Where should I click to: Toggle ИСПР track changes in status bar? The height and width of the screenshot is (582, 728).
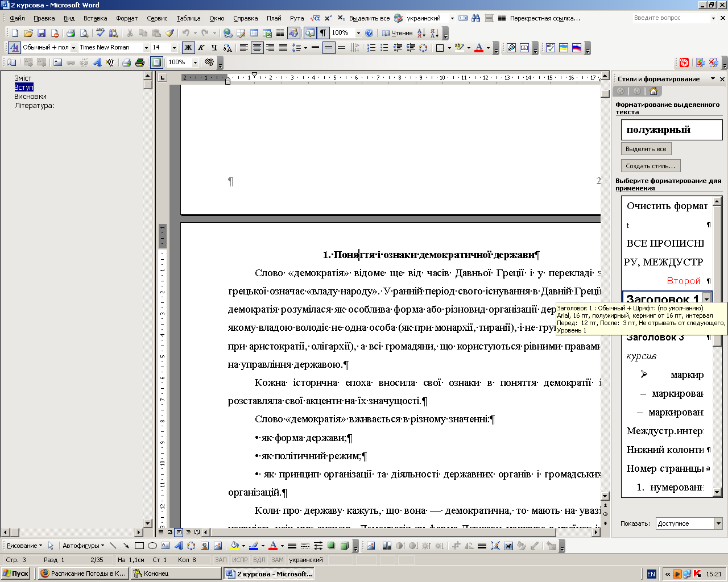point(240,560)
